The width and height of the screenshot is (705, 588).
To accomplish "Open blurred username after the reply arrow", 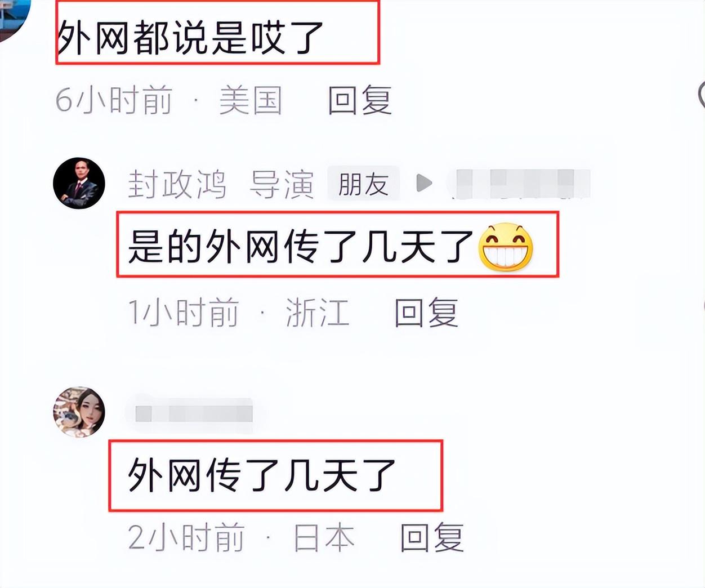I will pyautogui.click(x=518, y=184).
